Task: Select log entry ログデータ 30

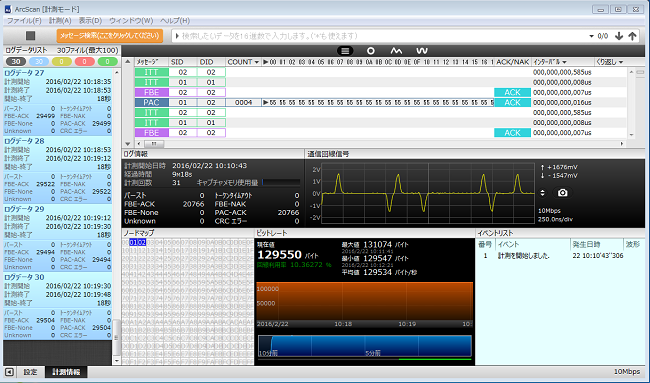Action: [x=58, y=306]
